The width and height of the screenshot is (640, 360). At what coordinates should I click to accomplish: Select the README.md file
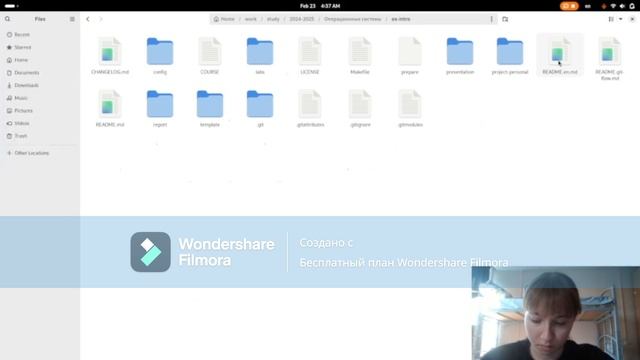pyautogui.click(x=110, y=109)
